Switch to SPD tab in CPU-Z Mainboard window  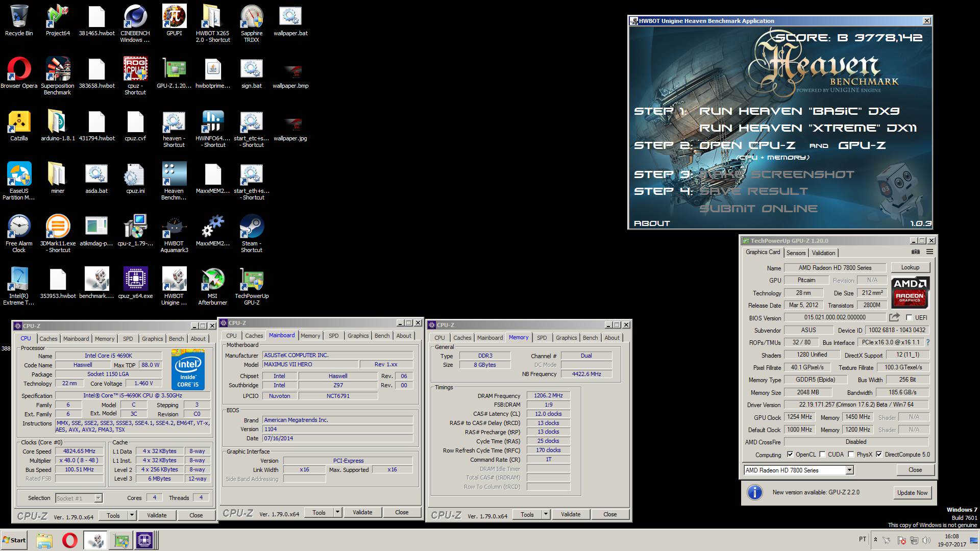tap(333, 336)
